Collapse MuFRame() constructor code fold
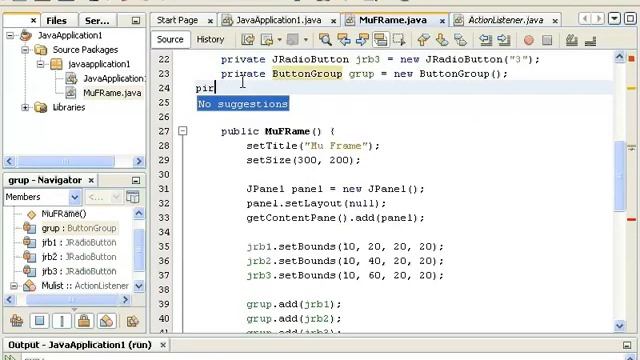 tap(183, 131)
